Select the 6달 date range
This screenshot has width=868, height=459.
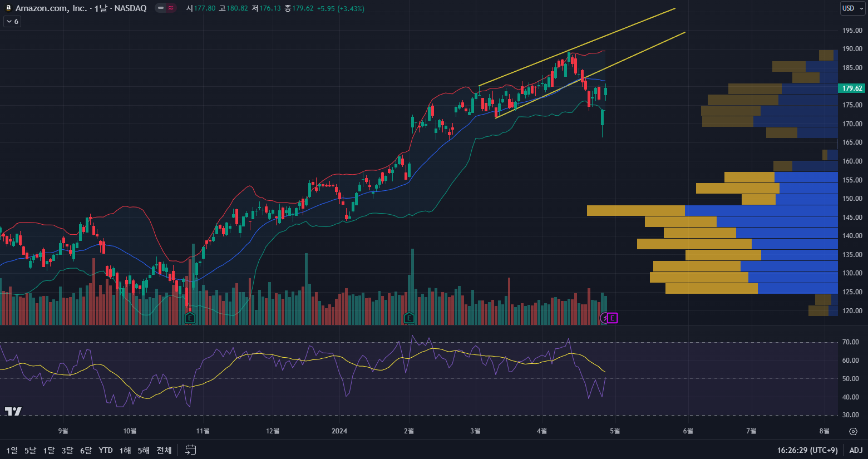(86, 450)
